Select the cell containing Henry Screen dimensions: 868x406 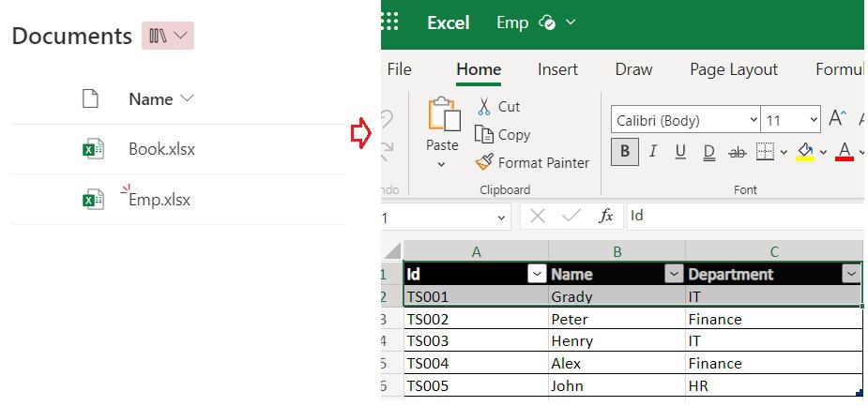(x=617, y=340)
